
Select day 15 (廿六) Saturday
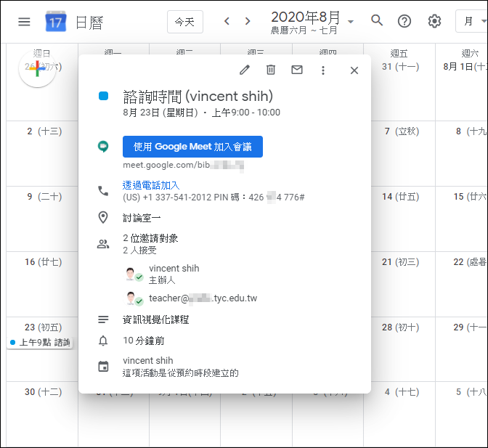pos(471,197)
